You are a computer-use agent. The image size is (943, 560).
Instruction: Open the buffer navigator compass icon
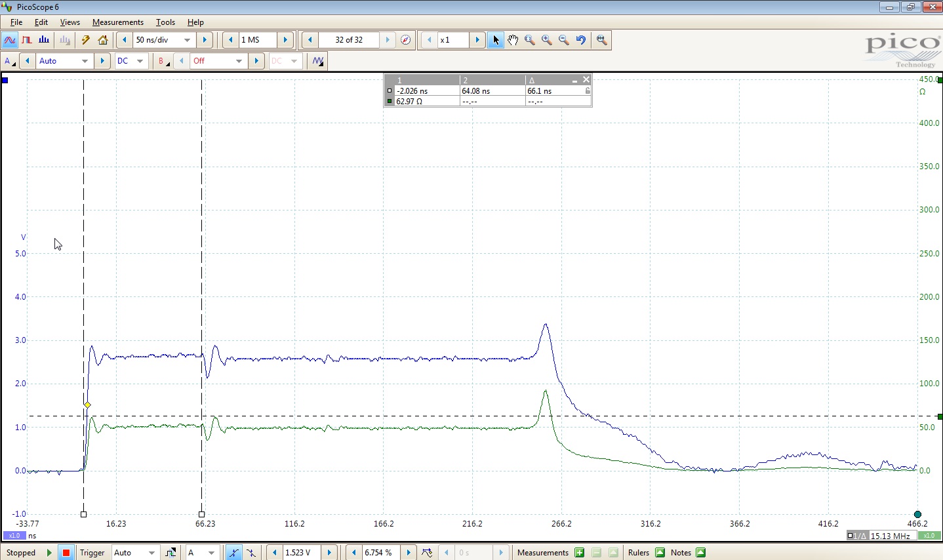pyautogui.click(x=406, y=40)
